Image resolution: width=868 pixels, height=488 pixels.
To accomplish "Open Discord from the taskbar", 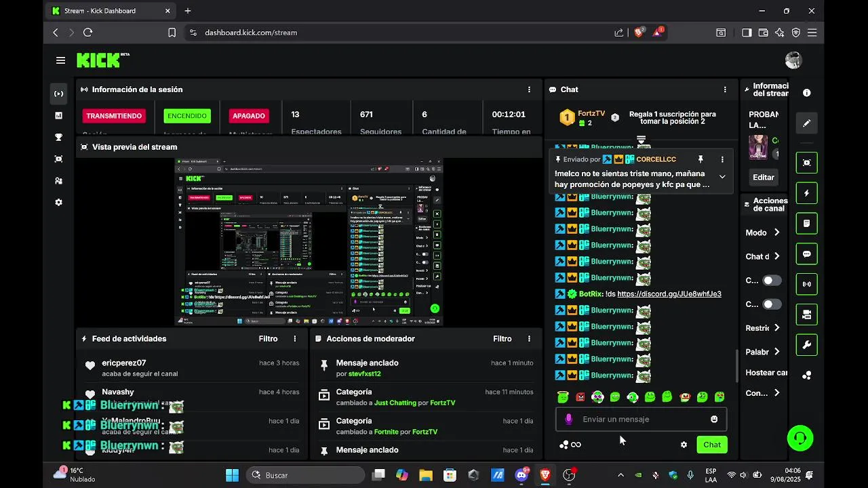I will [521, 475].
